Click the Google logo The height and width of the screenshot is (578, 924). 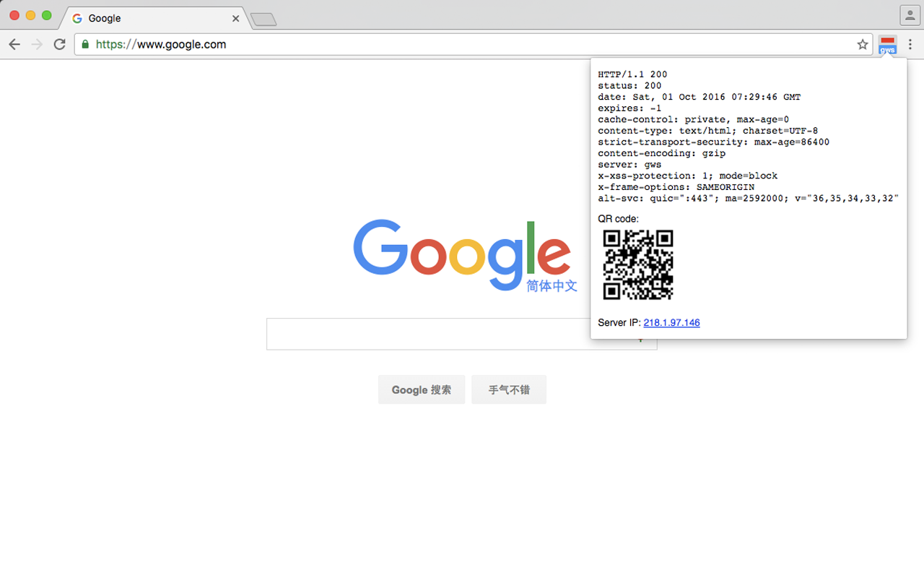tap(462, 254)
